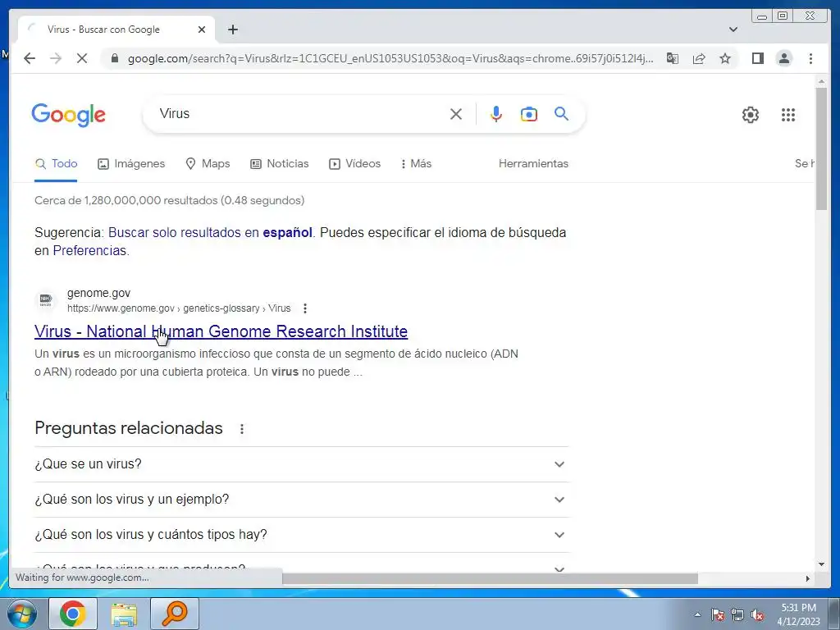This screenshot has width=840, height=630.
Task: Open options for the genome.gov result
Action: click(305, 308)
